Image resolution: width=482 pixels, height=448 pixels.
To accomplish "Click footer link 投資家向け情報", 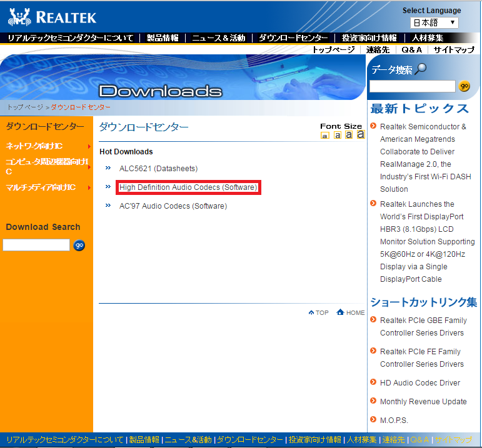I will pyautogui.click(x=315, y=440).
